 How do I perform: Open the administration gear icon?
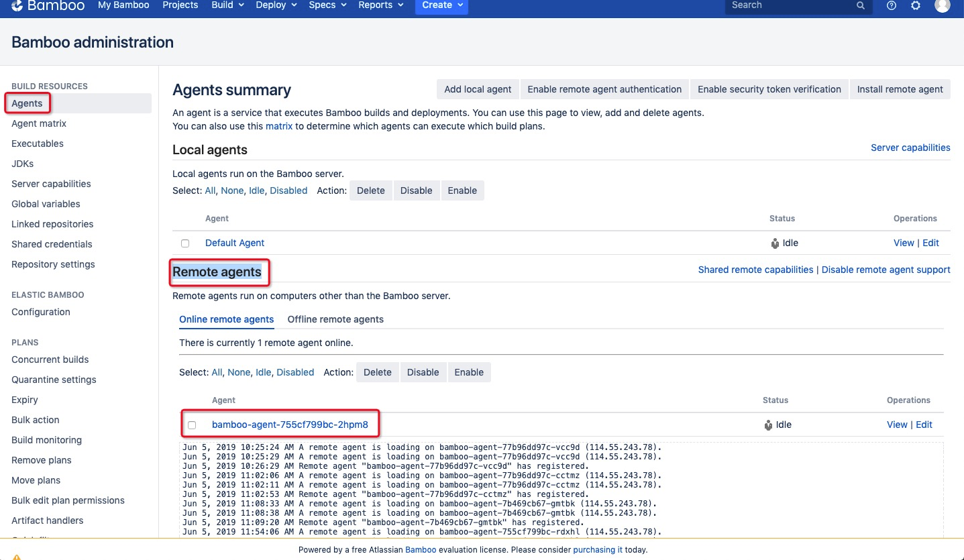pos(916,5)
